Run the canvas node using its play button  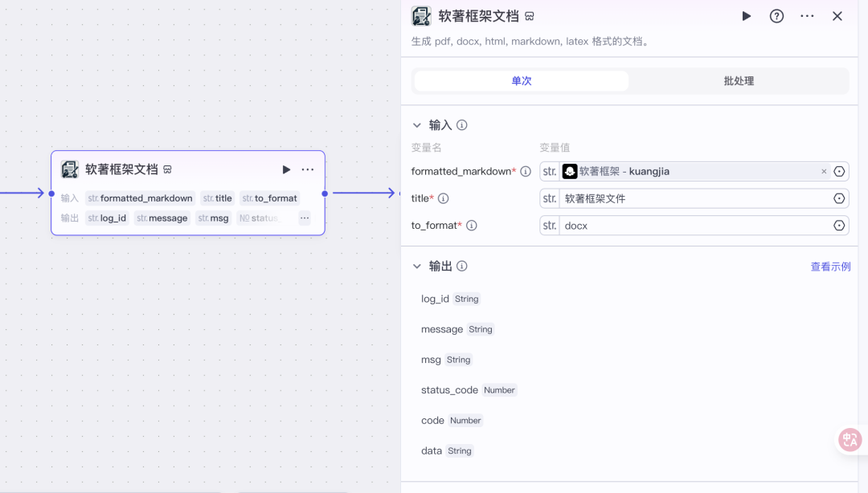coord(286,169)
